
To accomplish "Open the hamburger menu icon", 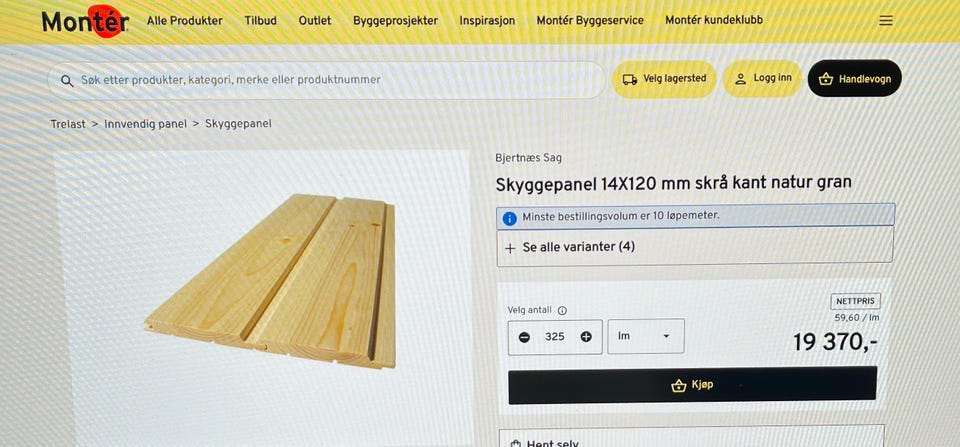I will 885,21.
